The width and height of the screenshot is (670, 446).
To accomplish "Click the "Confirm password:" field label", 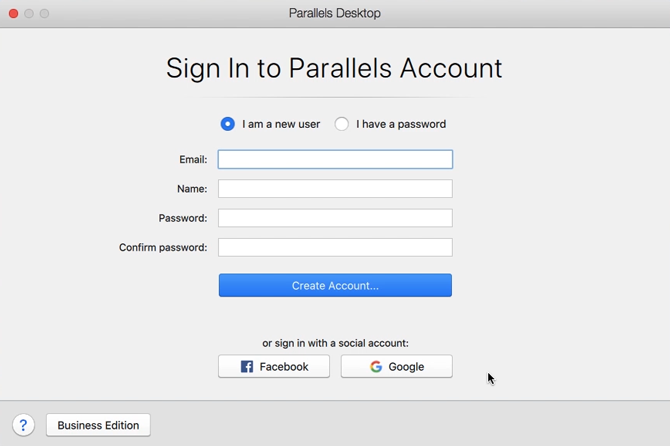I will point(163,247).
